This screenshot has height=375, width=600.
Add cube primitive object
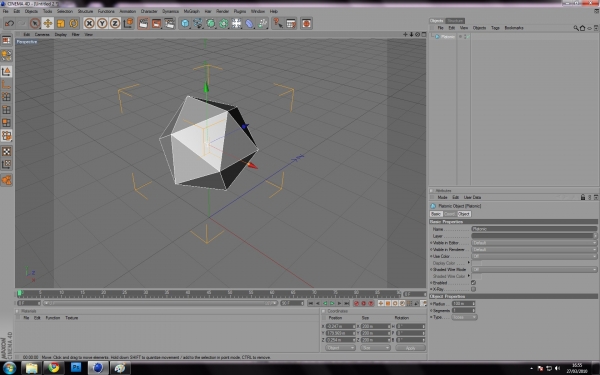185,23
